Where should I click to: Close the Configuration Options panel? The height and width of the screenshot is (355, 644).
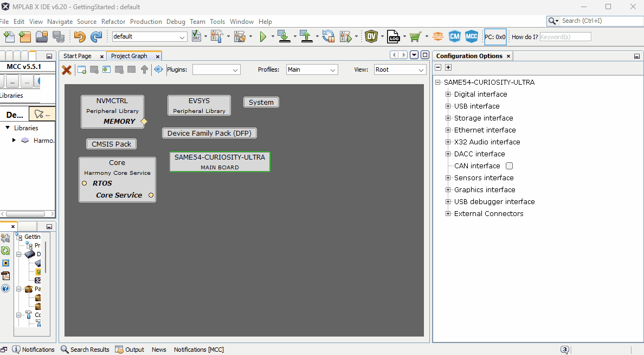508,56
